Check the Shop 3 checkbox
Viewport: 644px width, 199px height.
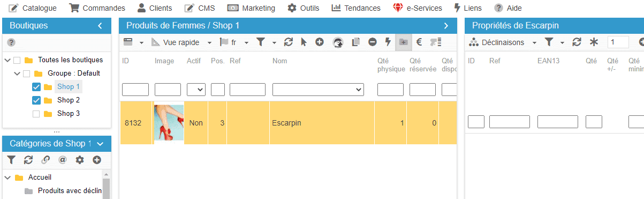coord(36,114)
